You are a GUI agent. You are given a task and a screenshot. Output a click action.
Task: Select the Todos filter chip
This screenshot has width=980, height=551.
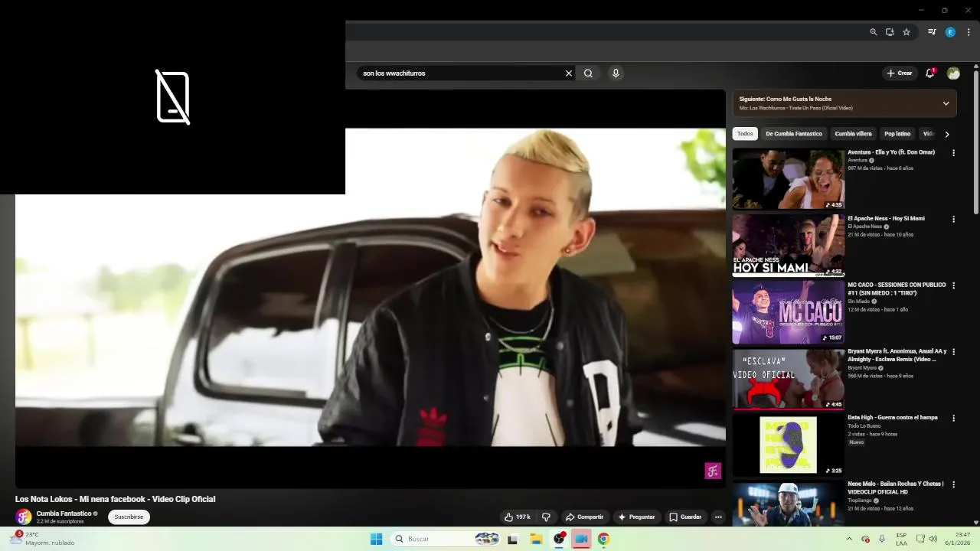(x=745, y=134)
